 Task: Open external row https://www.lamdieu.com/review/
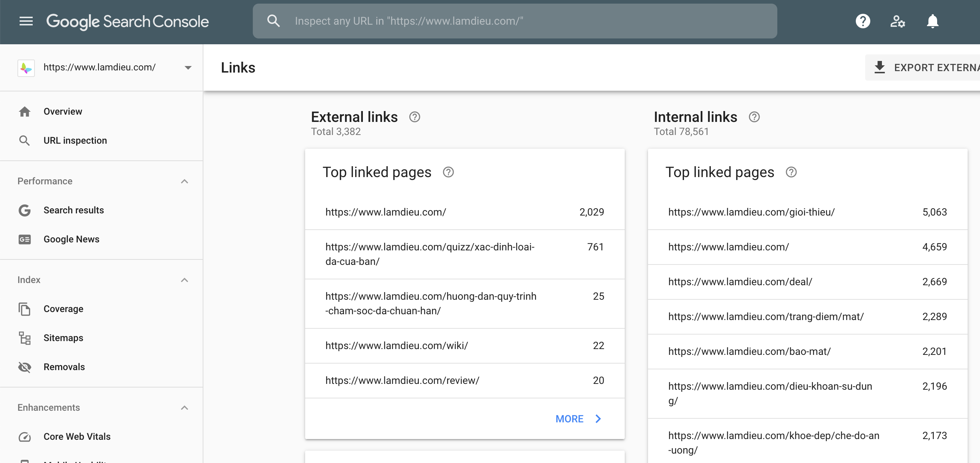point(465,381)
